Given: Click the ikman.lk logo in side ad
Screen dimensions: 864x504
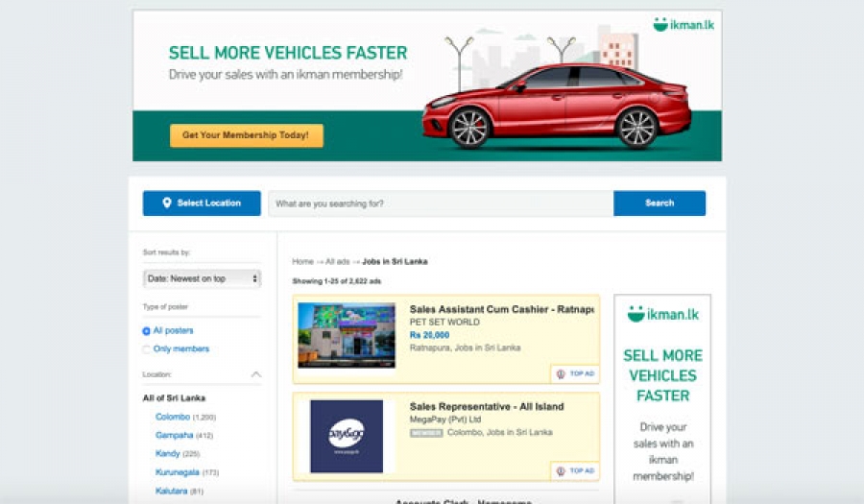Looking at the screenshot, I should tap(662, 314).
